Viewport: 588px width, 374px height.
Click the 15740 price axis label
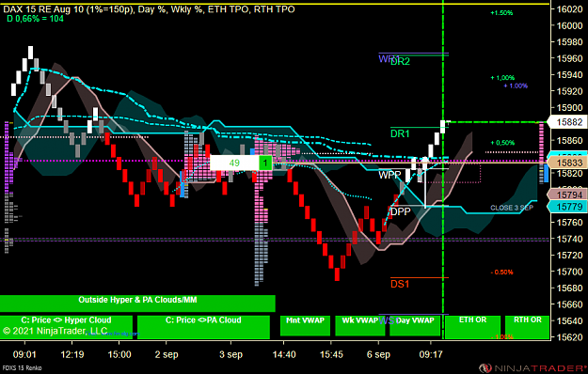click(x=569, y=239)
